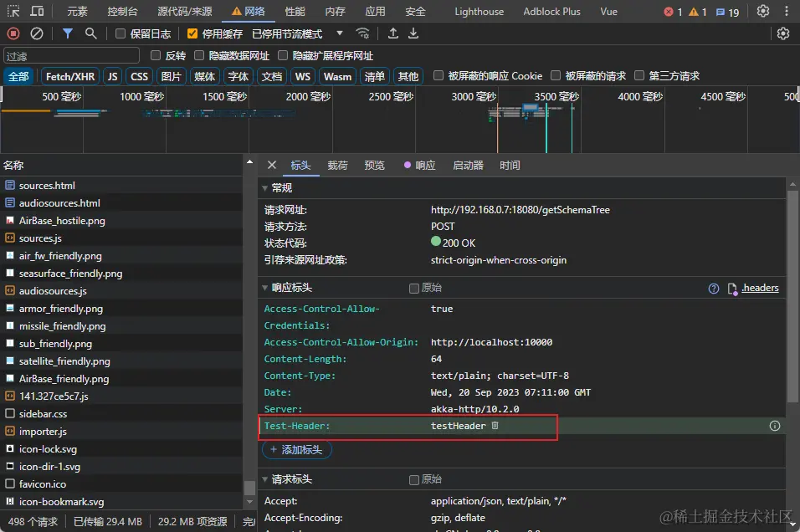Click the record network log icon
This screenshot has width=800, height=532.
[13, 33]
